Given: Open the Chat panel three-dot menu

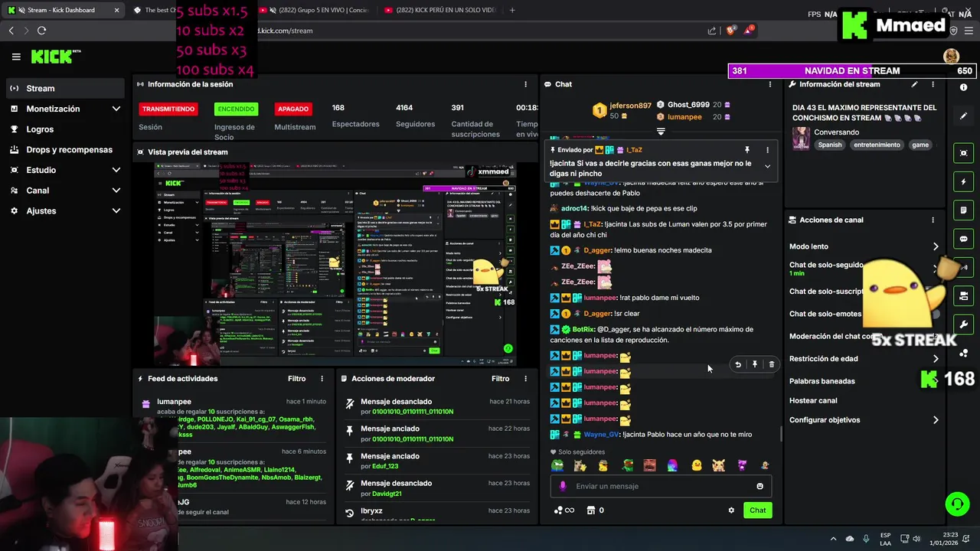Looking at the screenshot, I should 770,84.
